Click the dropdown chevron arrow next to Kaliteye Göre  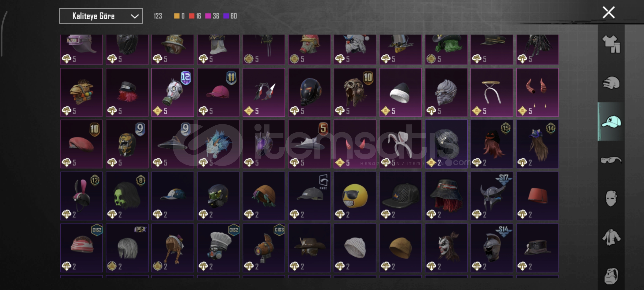(x=135, y=16)
